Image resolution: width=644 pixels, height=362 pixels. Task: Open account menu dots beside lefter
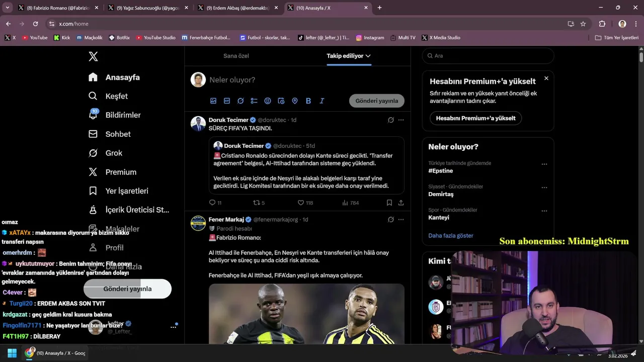tap(173, 327)
